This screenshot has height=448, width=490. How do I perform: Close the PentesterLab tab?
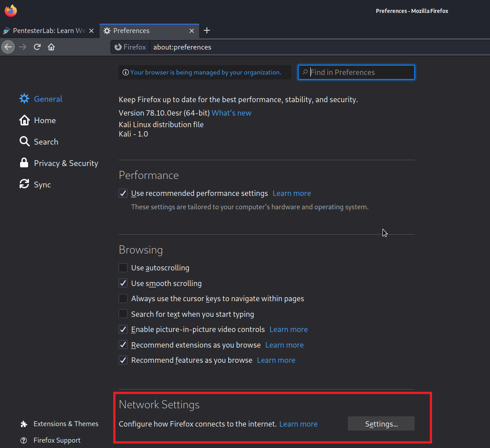click(x=91, y=31)
